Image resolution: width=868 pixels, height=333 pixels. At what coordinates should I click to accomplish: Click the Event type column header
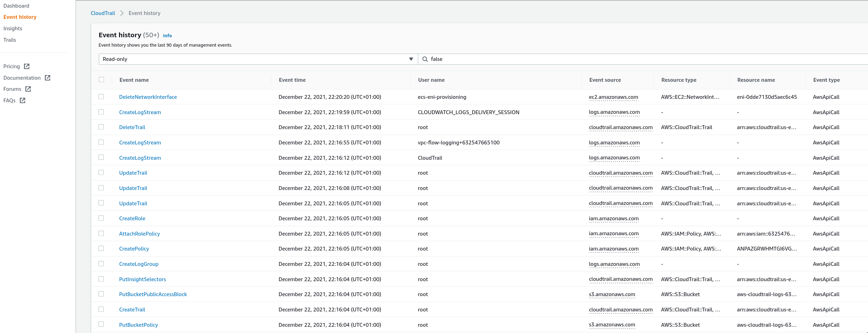coord(826,80)
